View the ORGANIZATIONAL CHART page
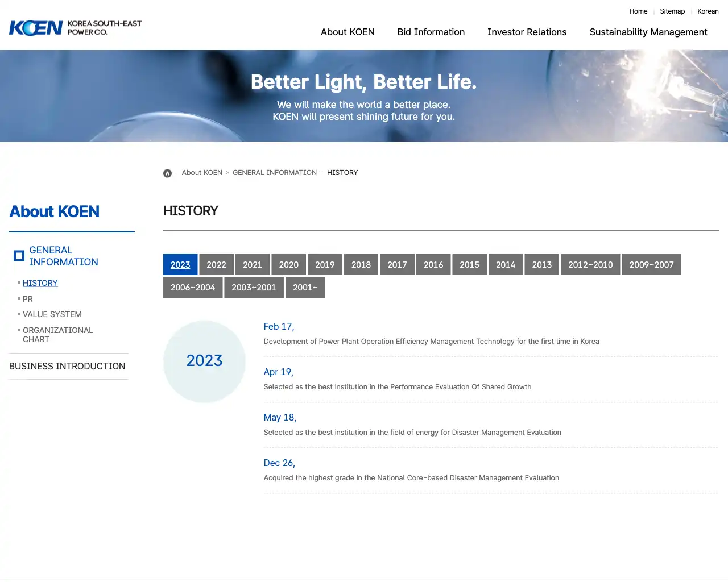This screenshot has width=728, height=582. pyautogui.click(x=58, y=334)
